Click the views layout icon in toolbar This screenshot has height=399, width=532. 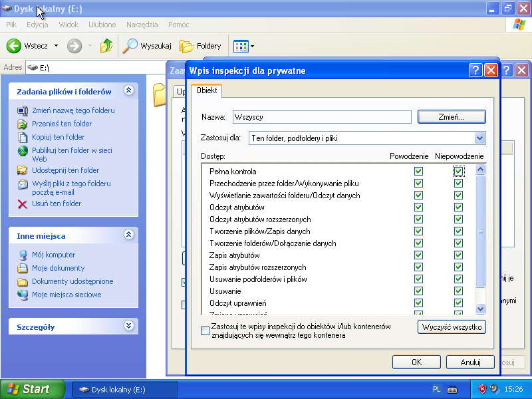241,46
